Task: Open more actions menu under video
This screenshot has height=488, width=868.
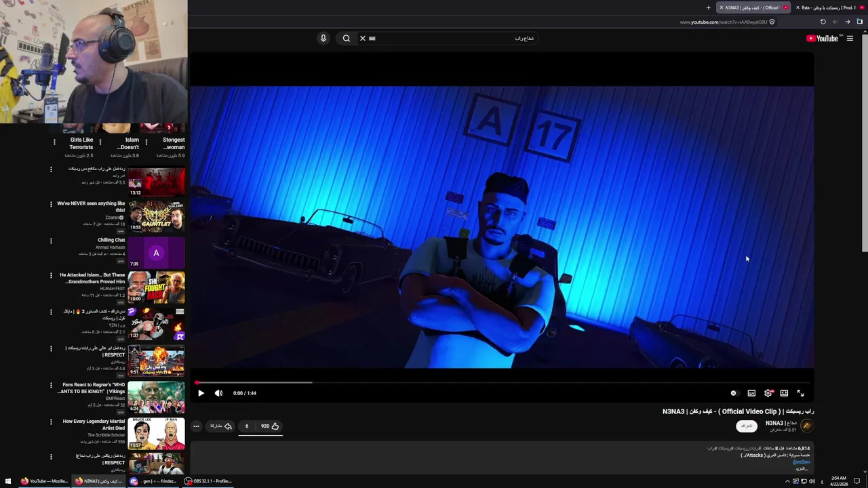Action: (196, 426)
